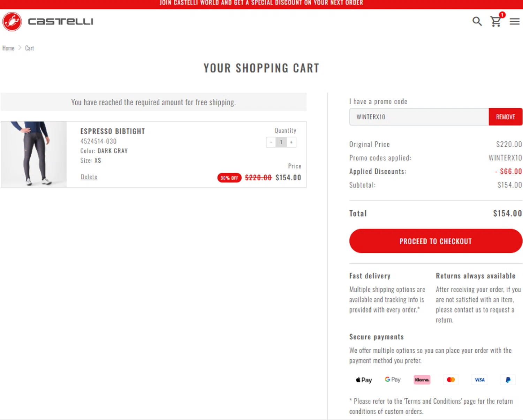Click the quantity value field
523x420 pixels.
point(281,142)
